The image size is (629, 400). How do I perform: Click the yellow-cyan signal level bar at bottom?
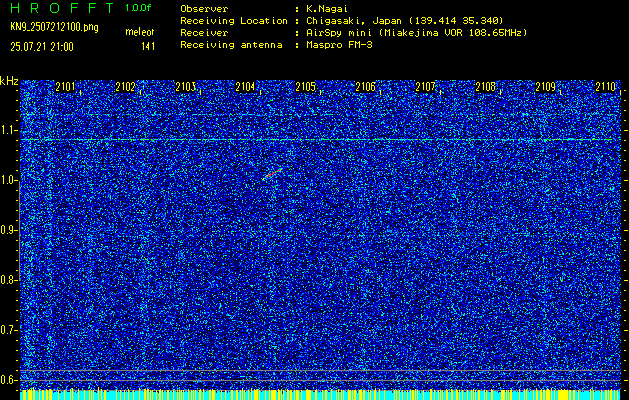320,394
